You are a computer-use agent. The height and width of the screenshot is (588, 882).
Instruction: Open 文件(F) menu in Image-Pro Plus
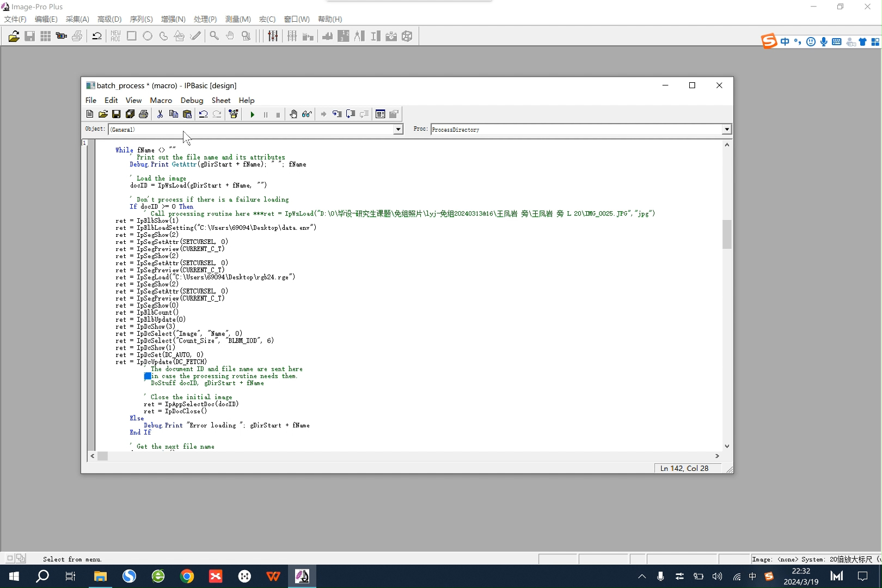pyautogui.click(x=15, y=19)
